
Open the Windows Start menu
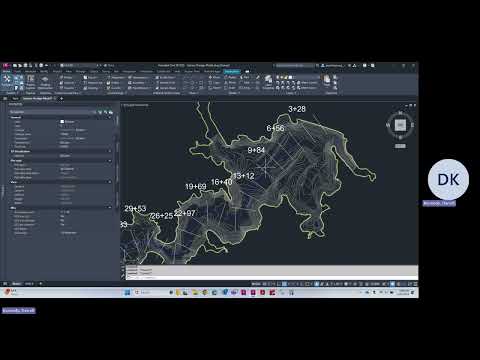(127, 292)
